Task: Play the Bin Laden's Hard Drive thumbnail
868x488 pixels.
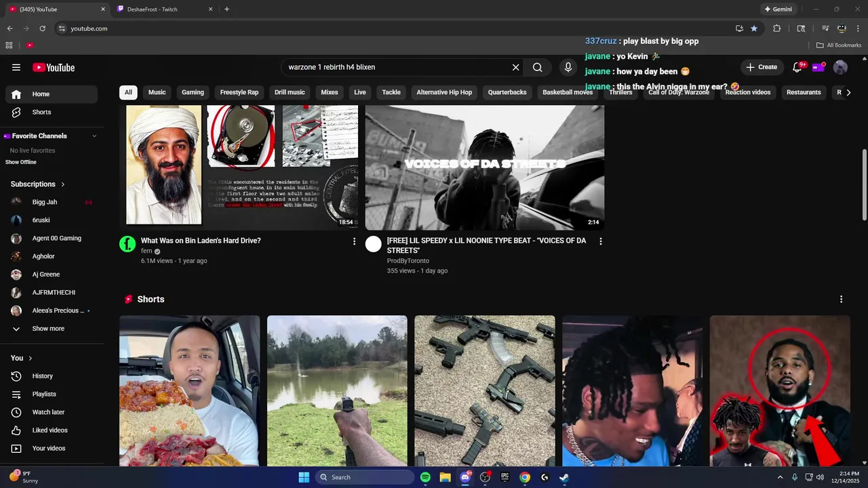Action: click(x=239, y=167)
